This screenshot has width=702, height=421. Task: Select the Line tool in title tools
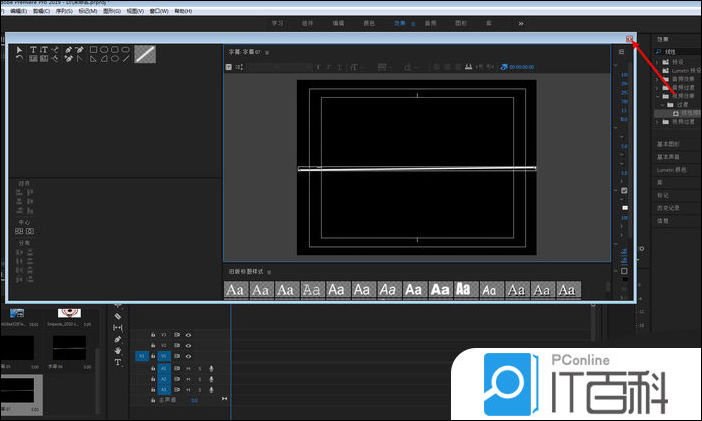(x=127, y=59)
